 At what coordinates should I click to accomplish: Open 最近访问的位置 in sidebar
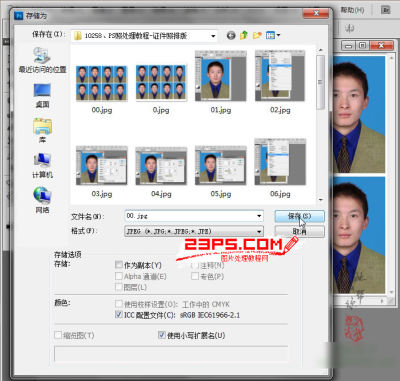[x=42, y=60]
